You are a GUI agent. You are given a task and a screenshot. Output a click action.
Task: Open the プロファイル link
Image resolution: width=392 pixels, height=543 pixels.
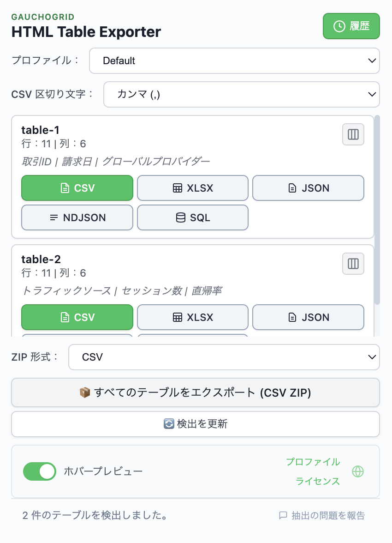(x=313, y=463)
